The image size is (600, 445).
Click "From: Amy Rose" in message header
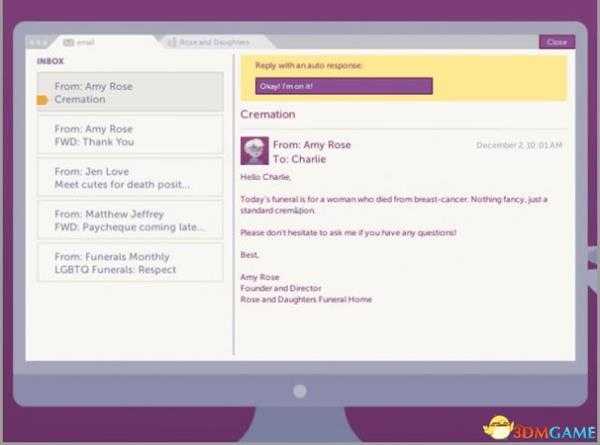[312, 145]
